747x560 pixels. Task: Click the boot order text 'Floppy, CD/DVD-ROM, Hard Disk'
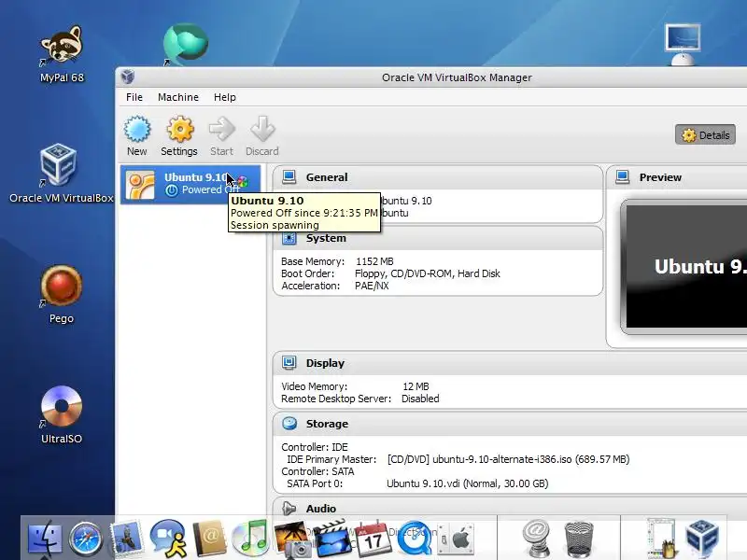click(428, 273)
